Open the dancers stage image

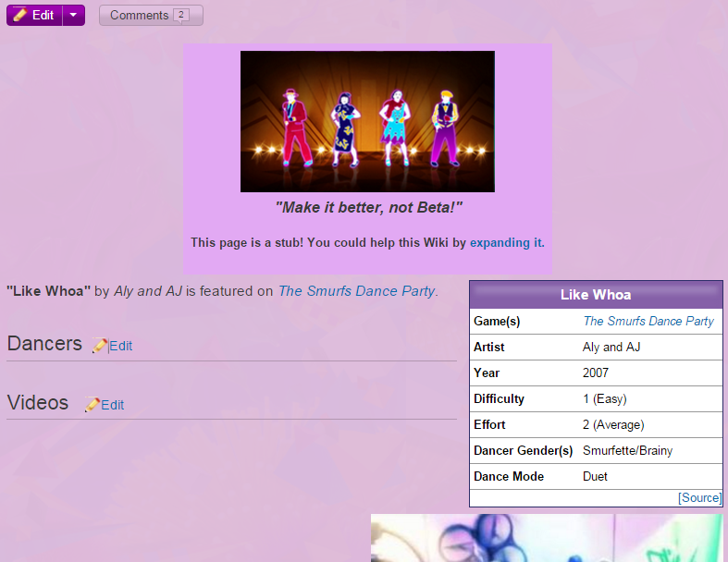[367, 121]
